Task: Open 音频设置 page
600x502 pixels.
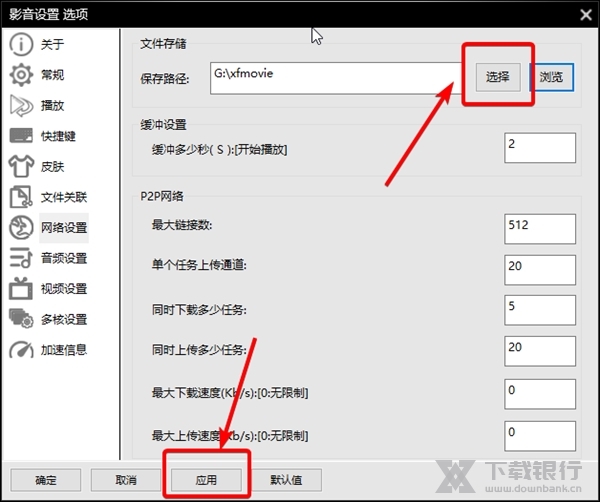Action: 64,258
